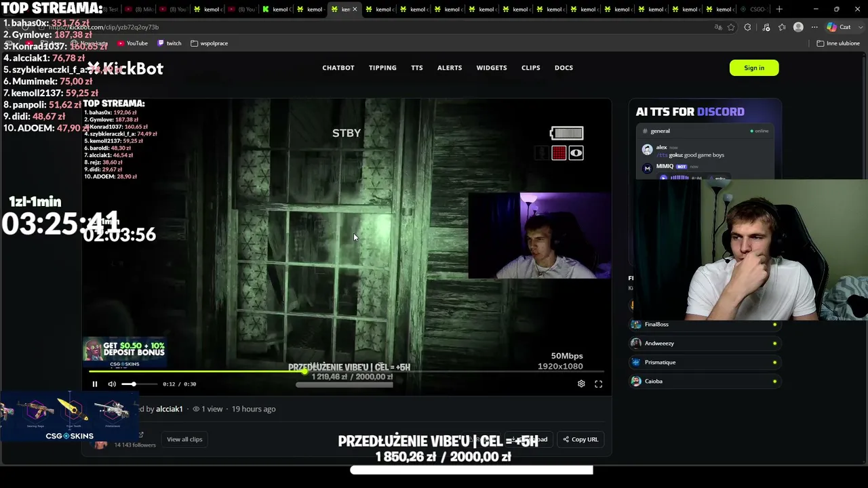Open the TIPPING nav item

(x=382, y=68)
